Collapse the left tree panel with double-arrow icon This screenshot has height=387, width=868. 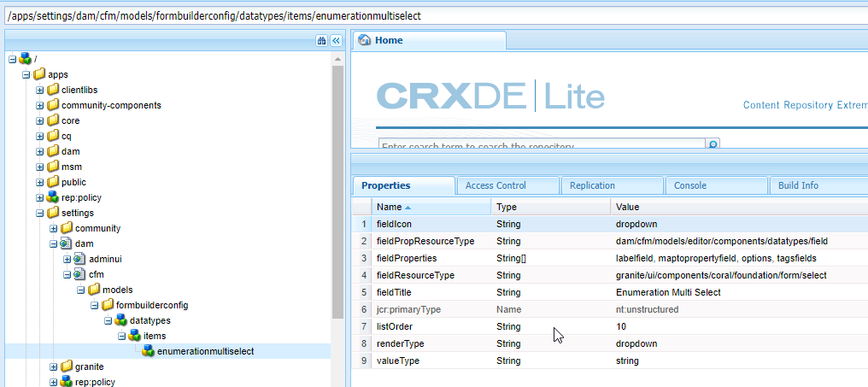336,40
